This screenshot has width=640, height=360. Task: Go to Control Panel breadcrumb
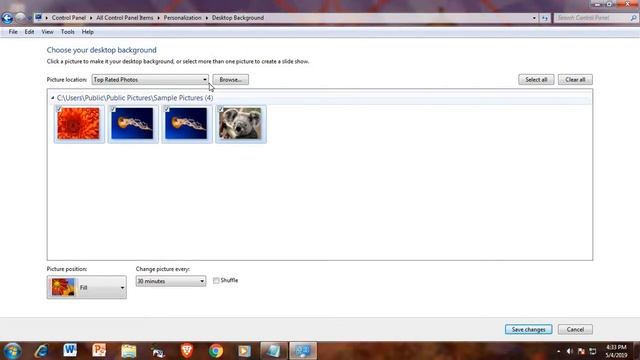pyautogui.click(x=69, y=18)
